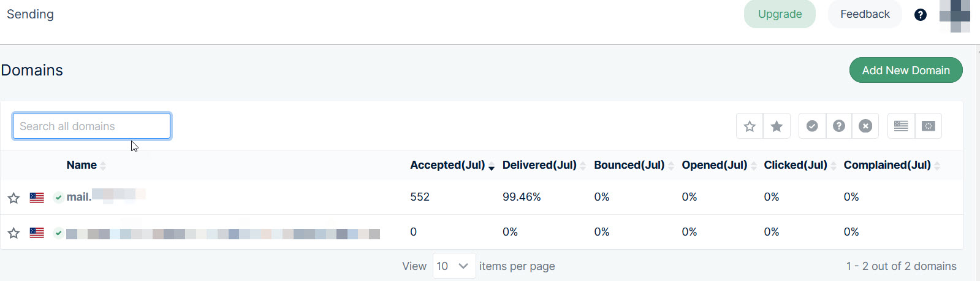Star the mail. domain row
Screen dimensions: 980x281
point(13,198)
